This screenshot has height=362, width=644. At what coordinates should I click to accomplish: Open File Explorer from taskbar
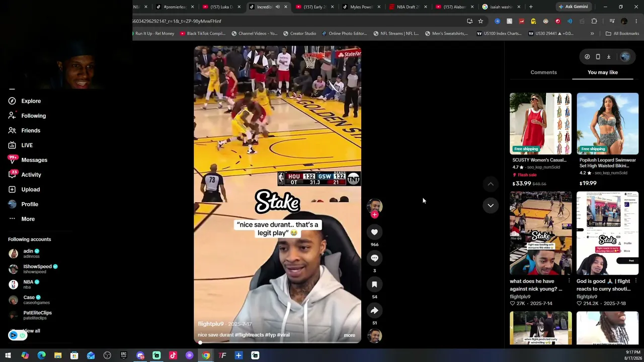click(x=58, y=355)
